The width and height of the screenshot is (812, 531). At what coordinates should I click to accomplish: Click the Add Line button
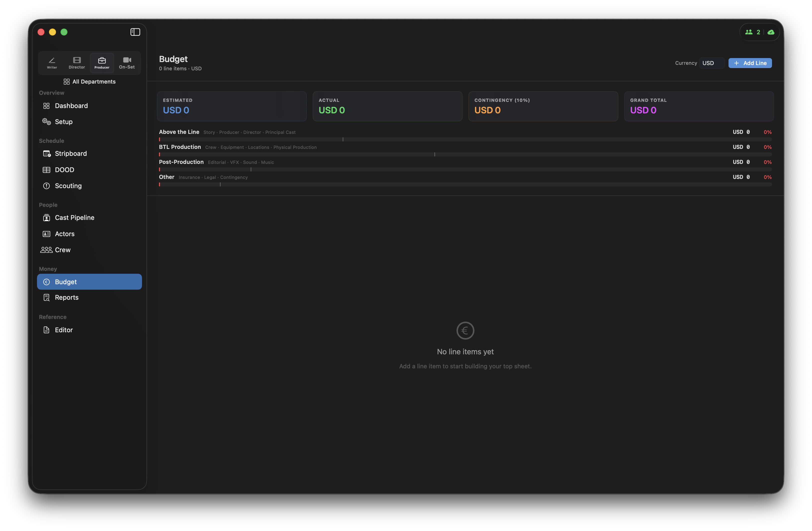pos(750,63)
